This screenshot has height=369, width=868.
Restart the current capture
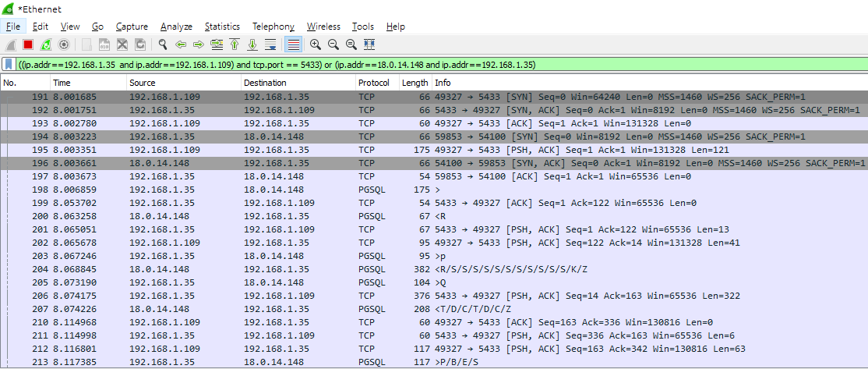tap(46, 44)
